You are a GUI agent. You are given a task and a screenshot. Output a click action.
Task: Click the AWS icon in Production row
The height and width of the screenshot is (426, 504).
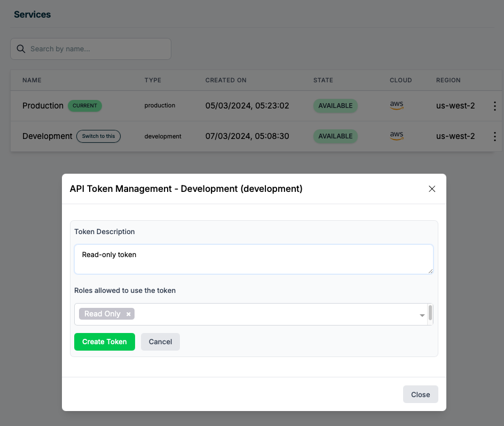click(x=397, y=105)
